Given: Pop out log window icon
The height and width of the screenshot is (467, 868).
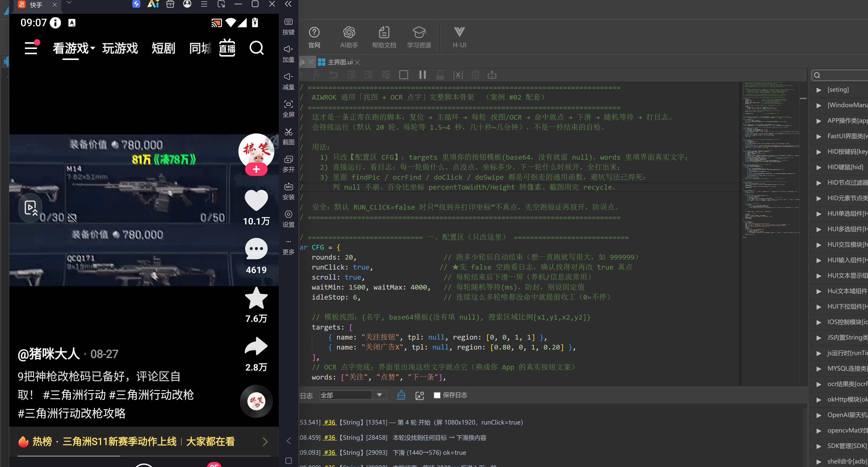Looking at the screenshot, I should 419,395.
